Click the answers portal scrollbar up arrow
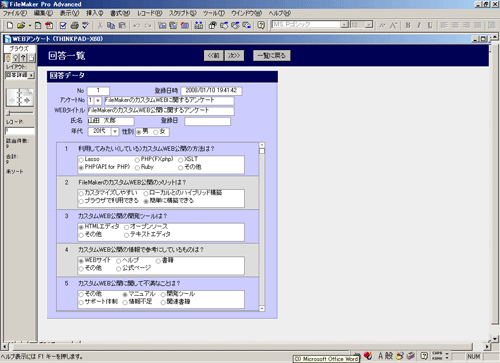500x363 pixels. click(x=262, y=145)
